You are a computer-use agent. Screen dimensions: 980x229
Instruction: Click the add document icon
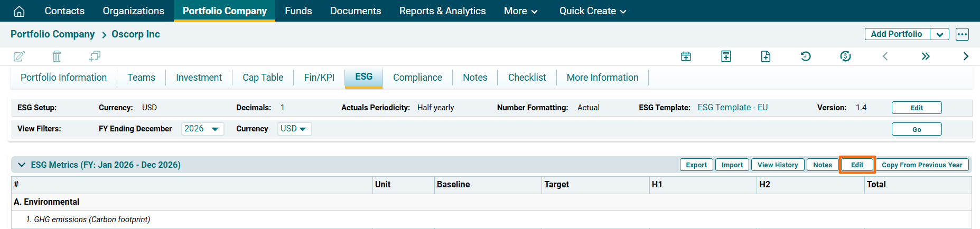(x=766, y=56)
